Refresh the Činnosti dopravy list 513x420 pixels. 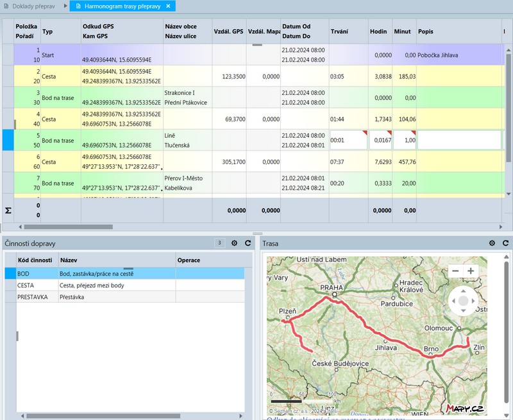pyautogui.click(x=248, y=244)
